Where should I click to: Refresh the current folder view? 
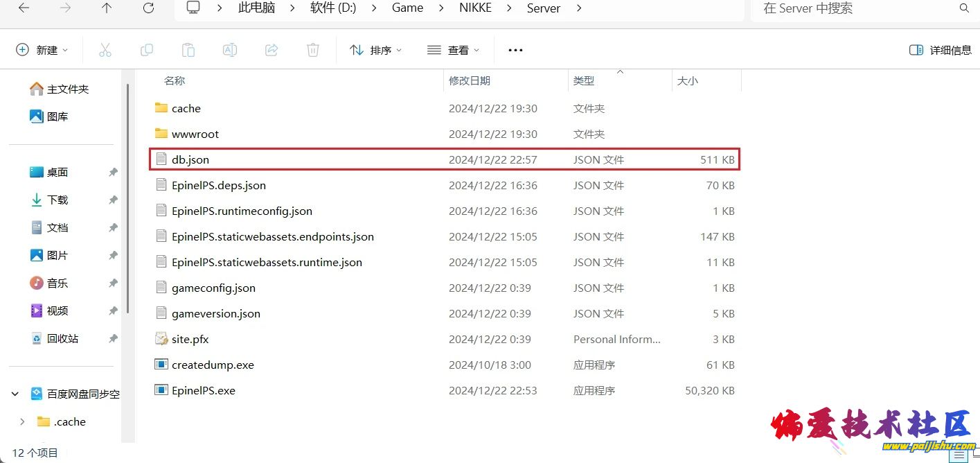[148, 8]
